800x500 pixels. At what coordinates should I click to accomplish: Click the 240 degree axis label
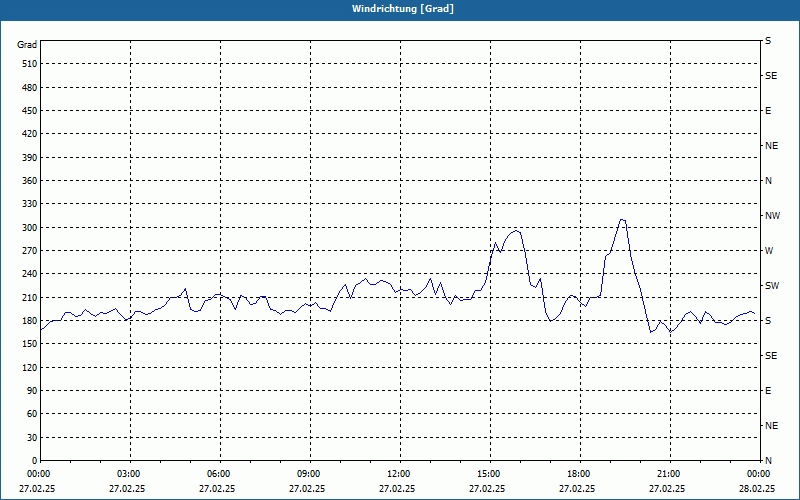(x=30, y=274)
